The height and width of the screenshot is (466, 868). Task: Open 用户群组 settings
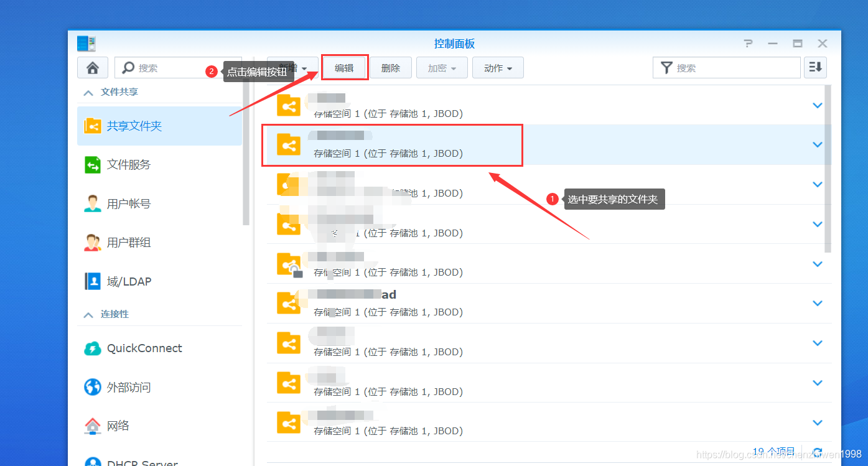[159, 243]
